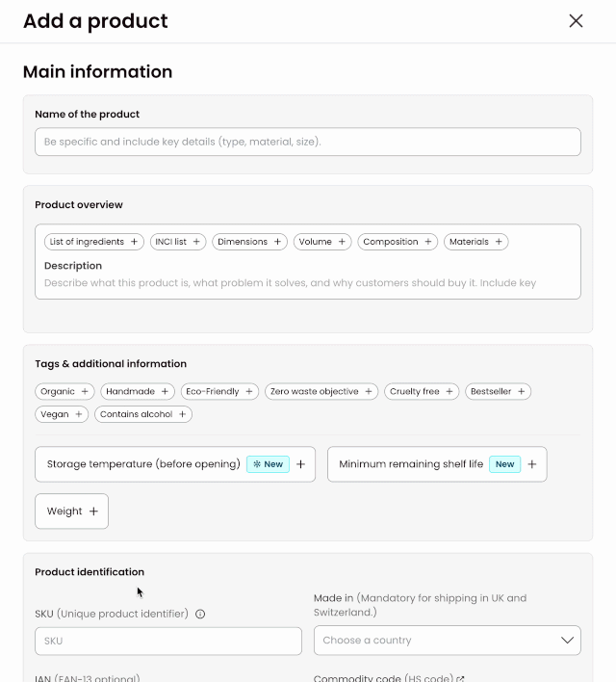Click the Name of the product field
The width and height of the screenshot is (616, 682).
(308, 142)
